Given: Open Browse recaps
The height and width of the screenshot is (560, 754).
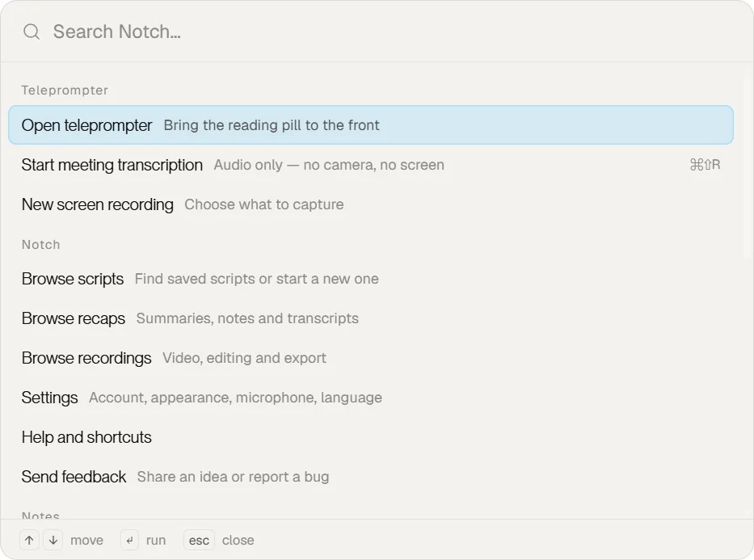Looking at the screenshot, I should click(x=371, y=318).
